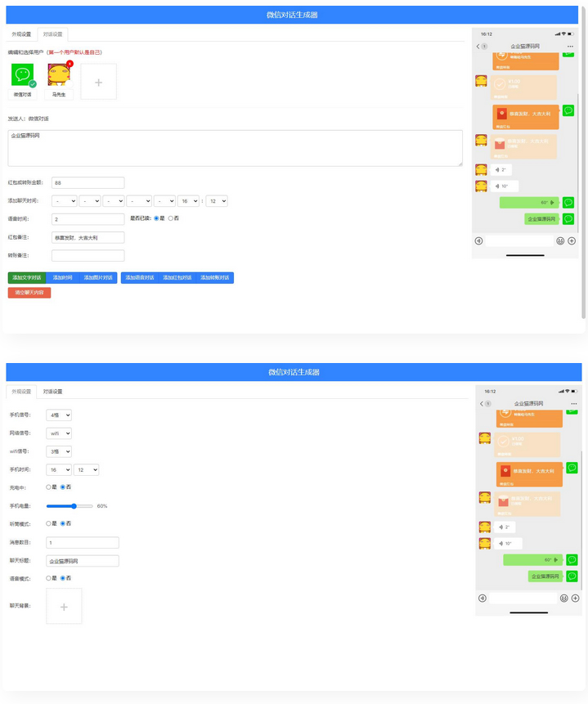
Task: Click back arrow in upper phone preview
Action: pyautogui.click(x=478, y=47)
